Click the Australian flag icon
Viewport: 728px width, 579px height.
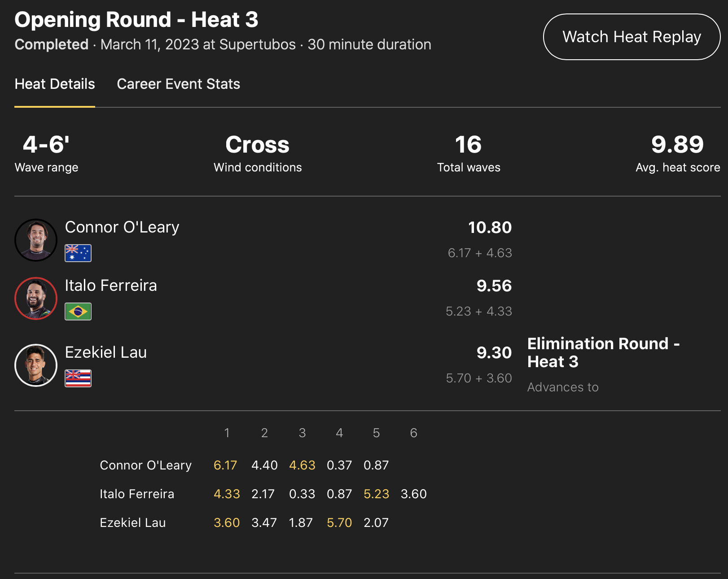click(x=78, y=253)
